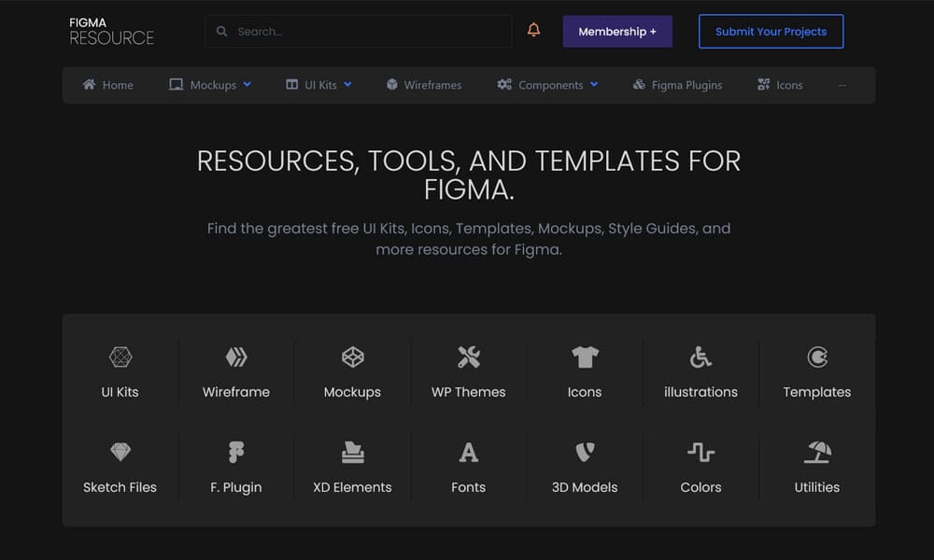
Task: Open the 3D Models category label
Action: pos(585,487)
